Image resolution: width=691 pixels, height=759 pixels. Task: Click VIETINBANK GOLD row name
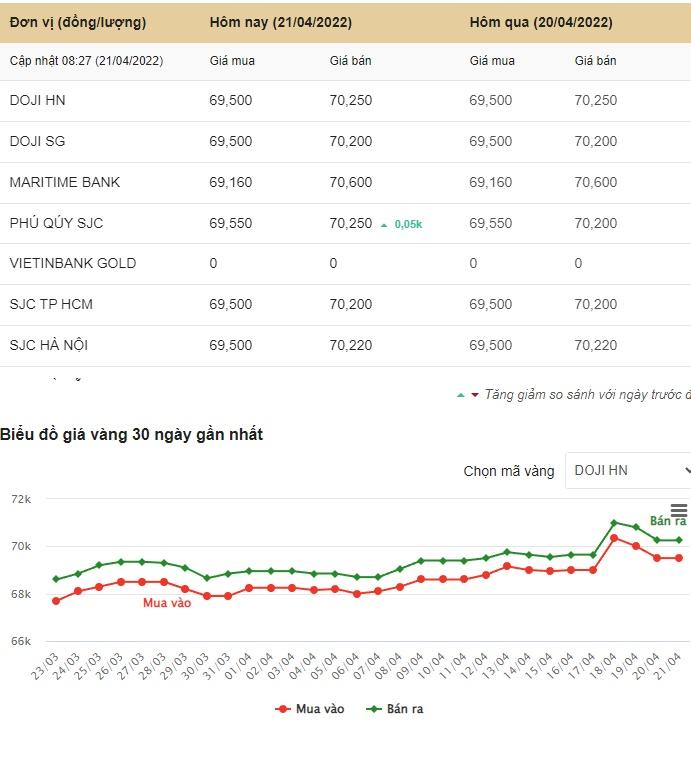[x=73, y=263]
